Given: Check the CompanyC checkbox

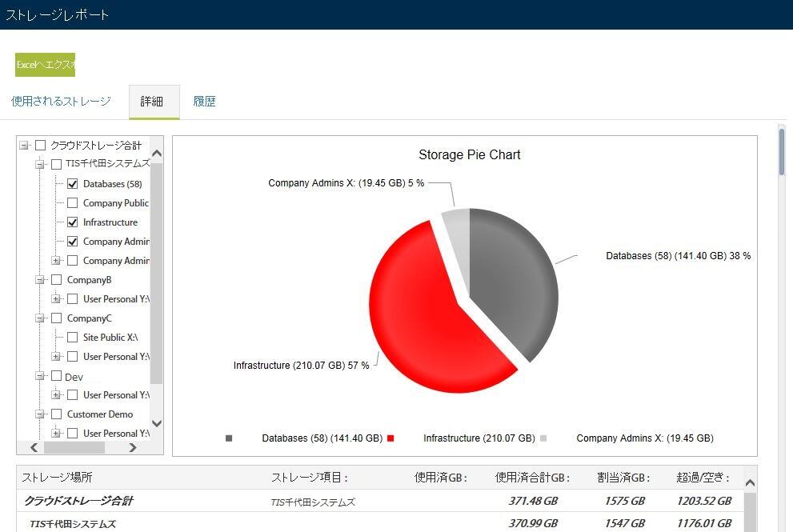Looking at the screenshot, I should [x=57, y=318].
